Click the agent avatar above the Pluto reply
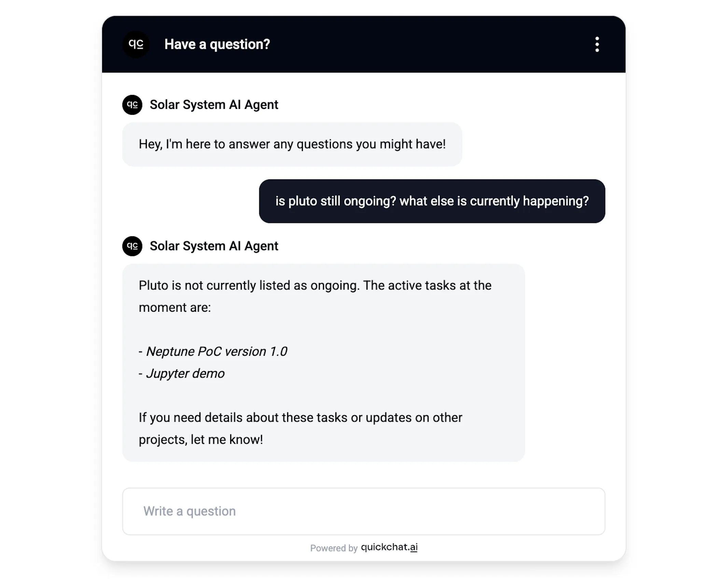The image size is (724, 588). click(x=132, y=246)
